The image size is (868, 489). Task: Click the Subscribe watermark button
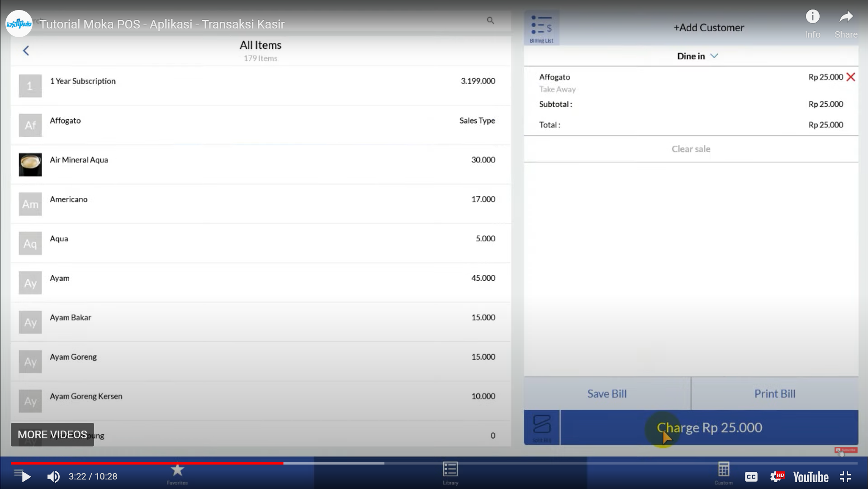coord(846,450)
